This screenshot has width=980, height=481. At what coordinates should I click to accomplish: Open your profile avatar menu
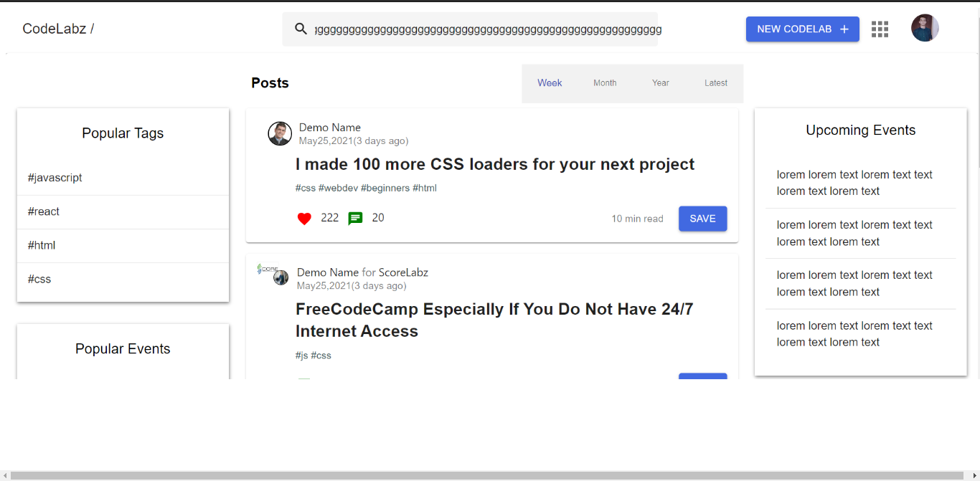click(925, 28)
